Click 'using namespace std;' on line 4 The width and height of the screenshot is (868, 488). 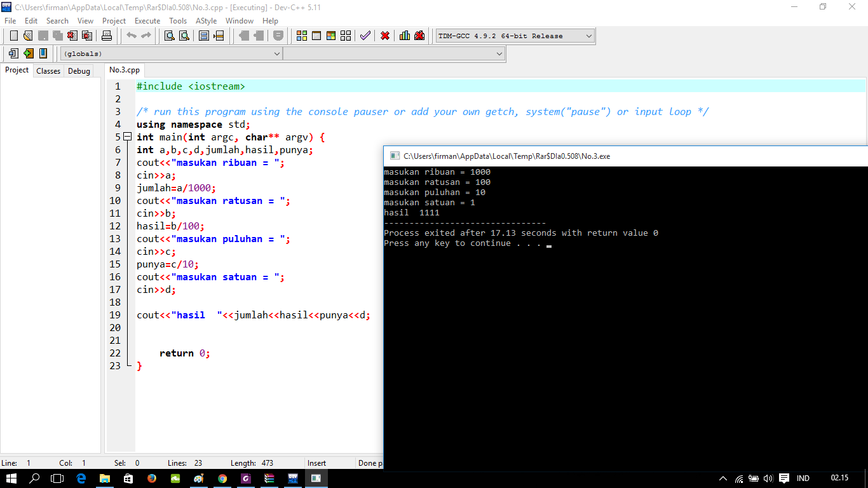click(193, 125)
